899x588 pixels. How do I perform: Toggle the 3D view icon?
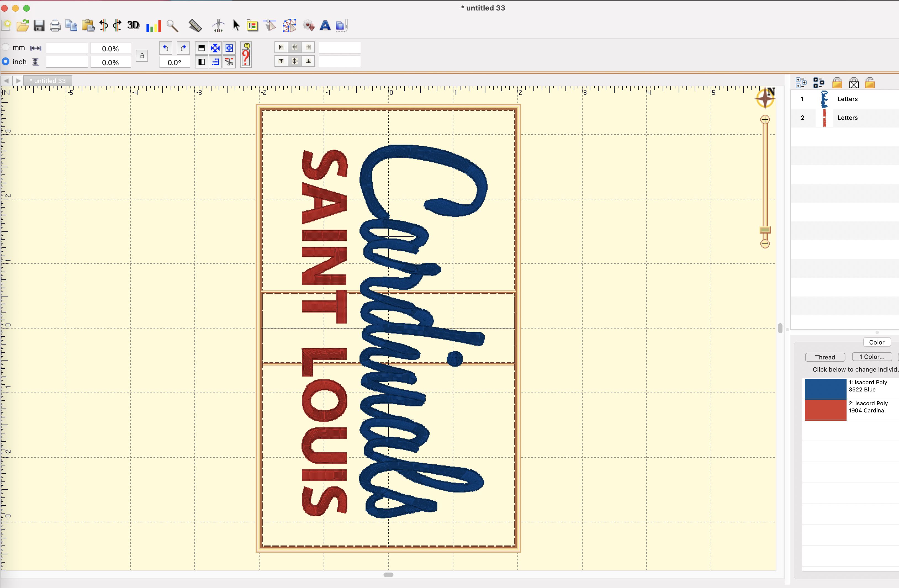pos(133,25)
